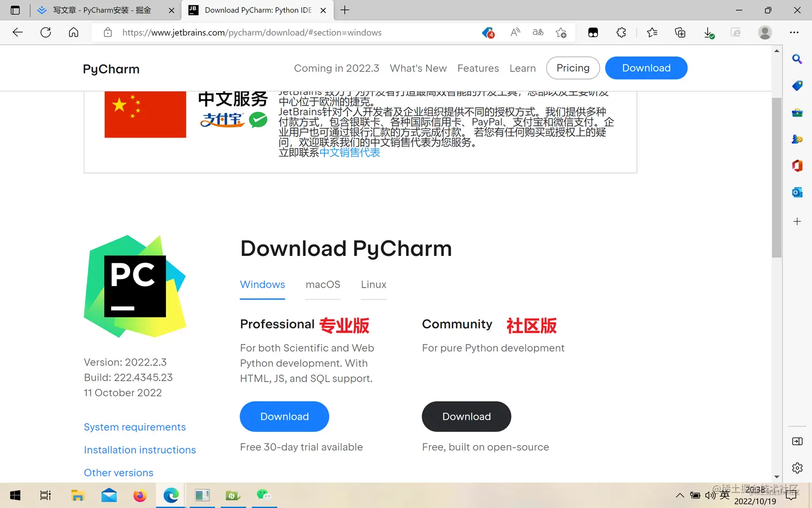Image resolution: width=812 pixels, height=508 pixels.
Task: Add current page to favorites
Action: (561, 32)
